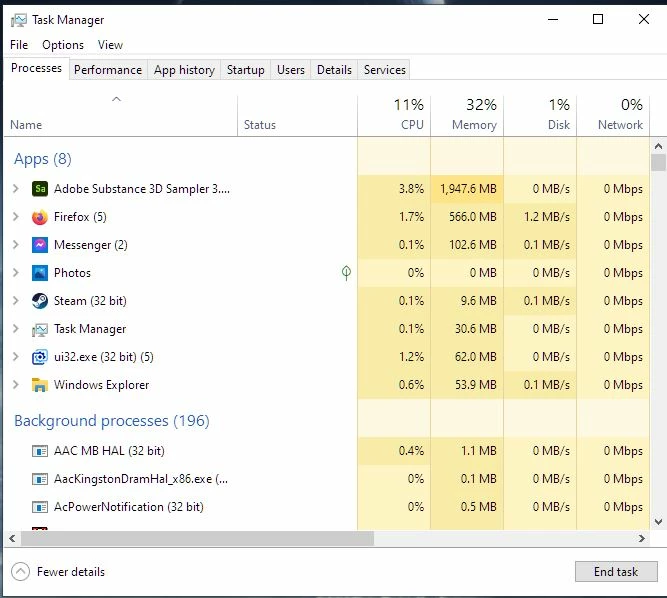The image size is (667, 598).
Task: Switch to the Services tab
Action: tap(385, 70)
